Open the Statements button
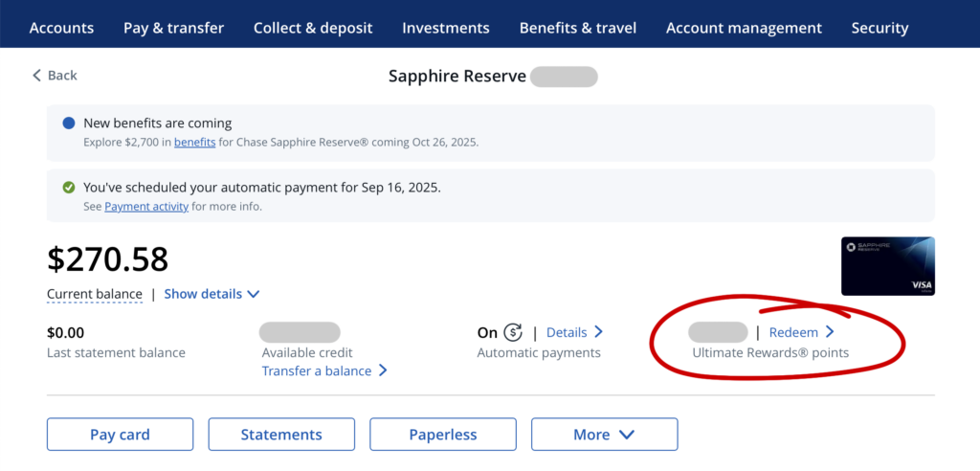Image resolution: width=980 pixels, height=471 pixels. pyautogui.click(x=281, y=435)
